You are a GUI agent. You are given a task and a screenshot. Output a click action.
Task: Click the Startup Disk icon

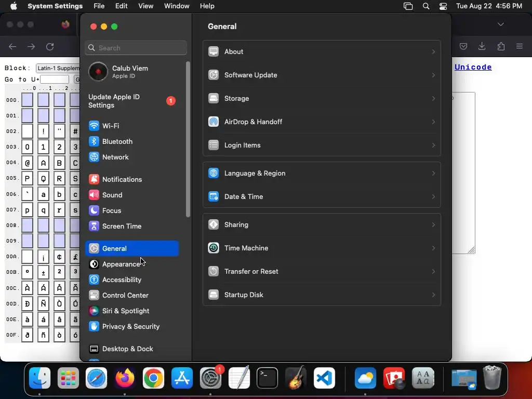[214, 295]
